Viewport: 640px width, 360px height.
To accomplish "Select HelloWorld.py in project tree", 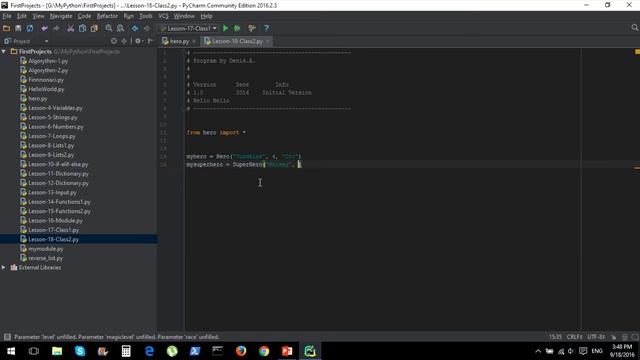I will click(x=46, y=89).
